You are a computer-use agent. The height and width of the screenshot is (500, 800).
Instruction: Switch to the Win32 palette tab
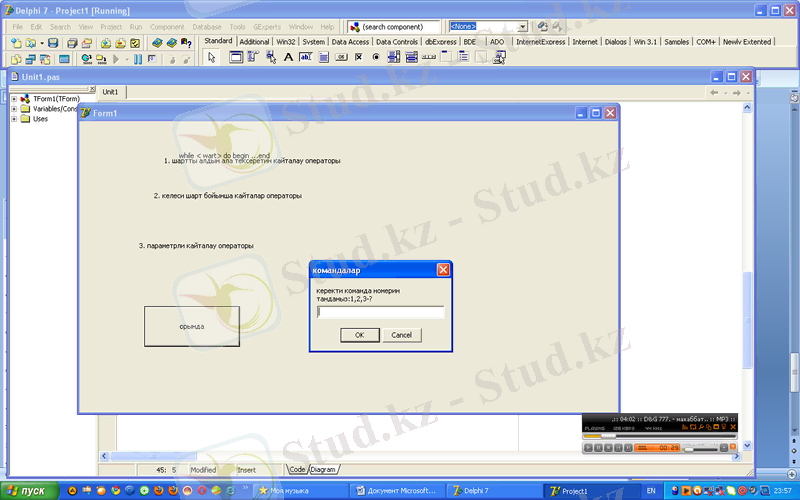(x=286, y=42)
